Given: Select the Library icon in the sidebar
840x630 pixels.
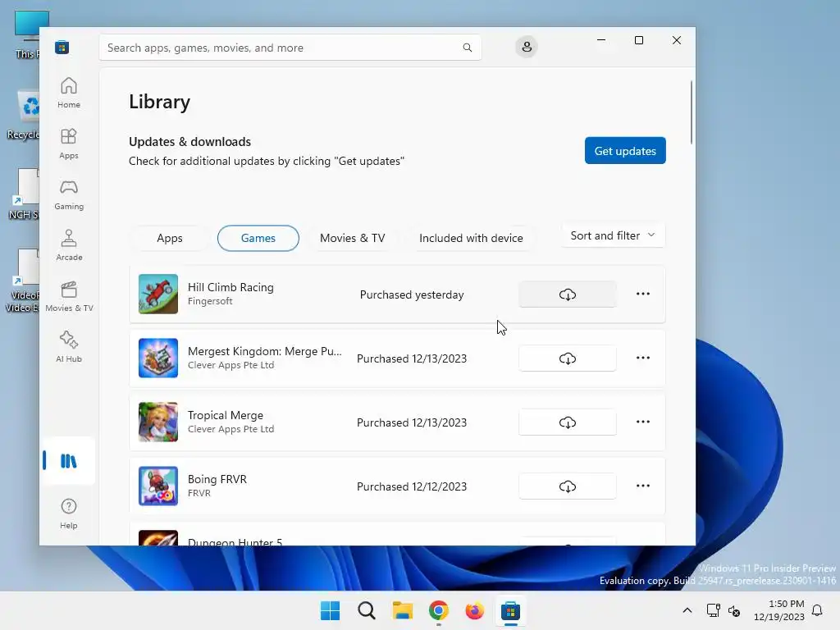Looking at the screenshot, I should [69, 461].
